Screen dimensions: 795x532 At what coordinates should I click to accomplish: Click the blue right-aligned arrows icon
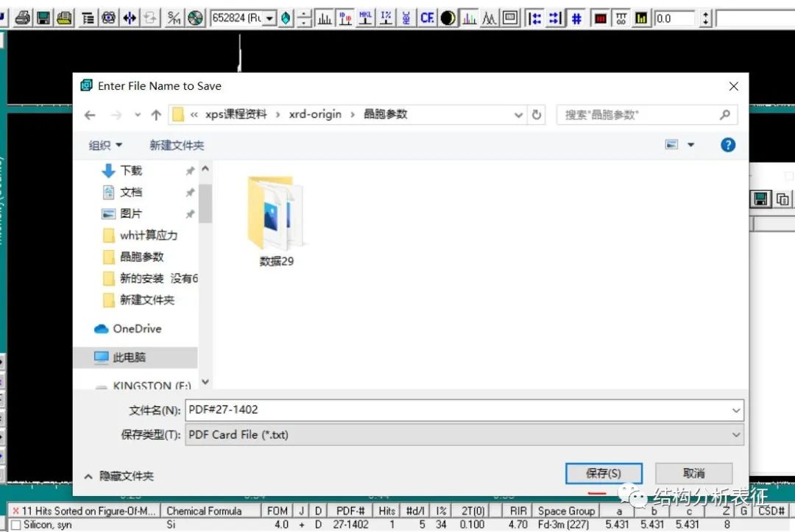tap(555, 18)
